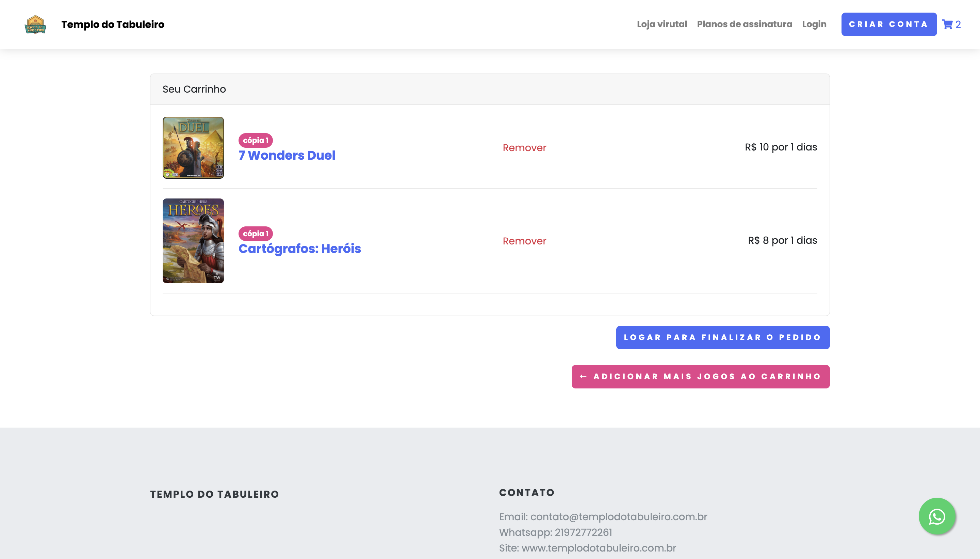Open the Cartógrafos: Heróis game link
The height and width of the screenshot is (559, 980).
[x=299, y=249]
